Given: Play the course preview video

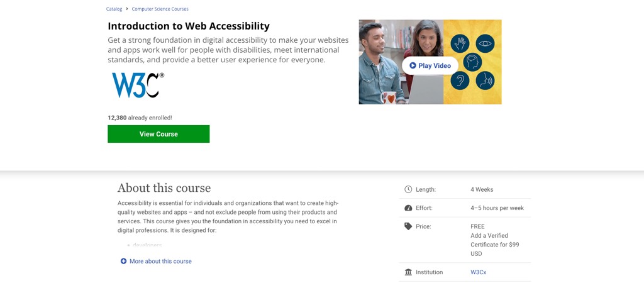Looking at the screenshot, I should (430, 65).
